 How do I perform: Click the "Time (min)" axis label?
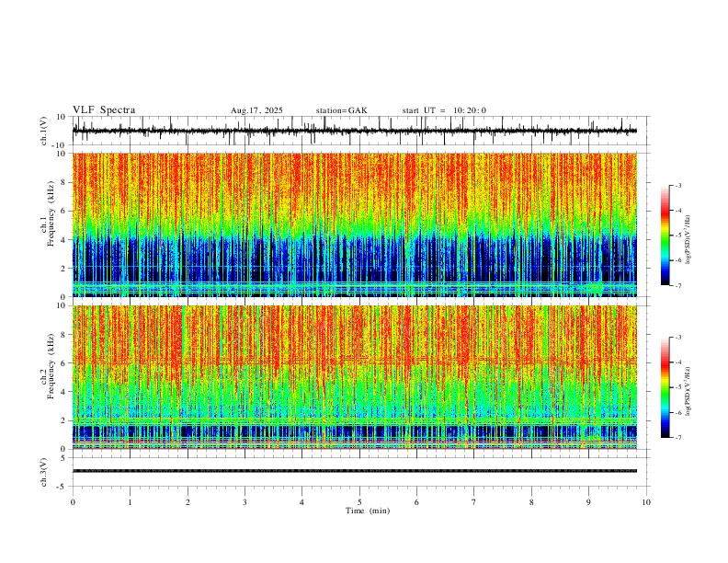(368, 511)
